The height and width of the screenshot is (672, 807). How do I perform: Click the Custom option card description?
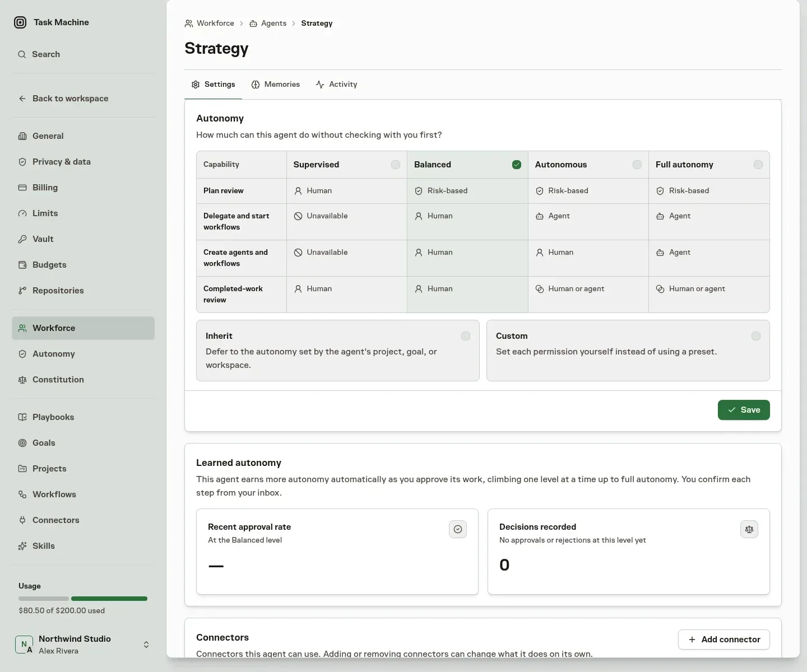[606, 352]
